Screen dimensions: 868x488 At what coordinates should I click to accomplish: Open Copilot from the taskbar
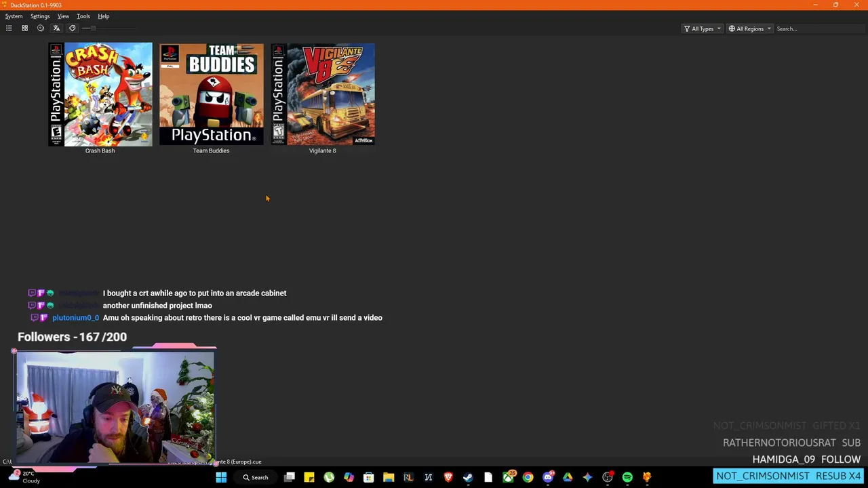coord(349,477)
